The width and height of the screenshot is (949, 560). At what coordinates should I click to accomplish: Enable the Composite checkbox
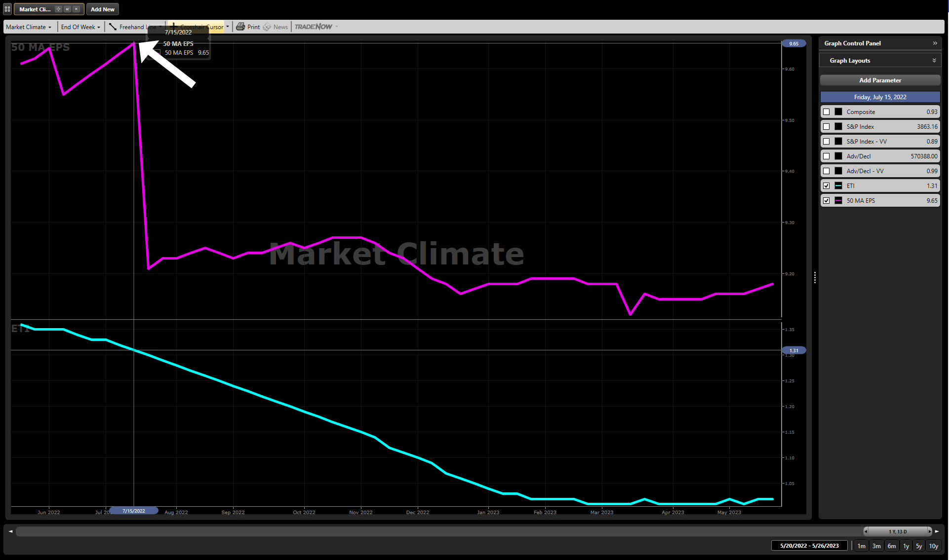[826, 112]
